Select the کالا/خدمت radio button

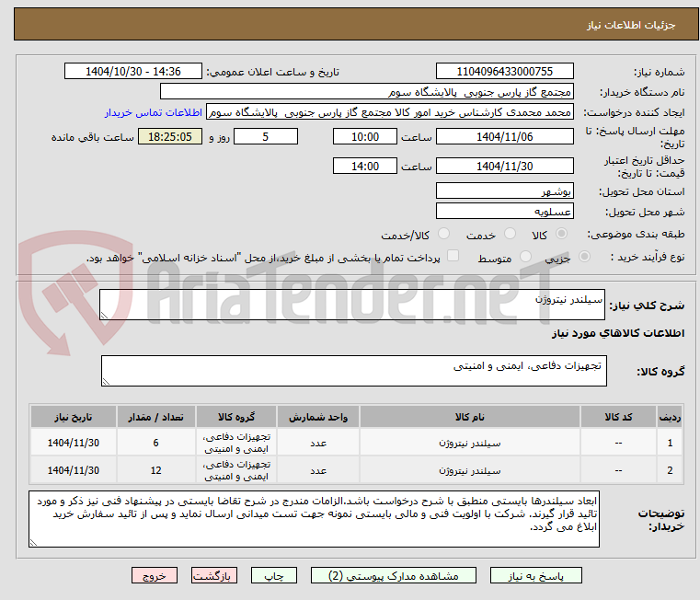[x=443, y=234]
